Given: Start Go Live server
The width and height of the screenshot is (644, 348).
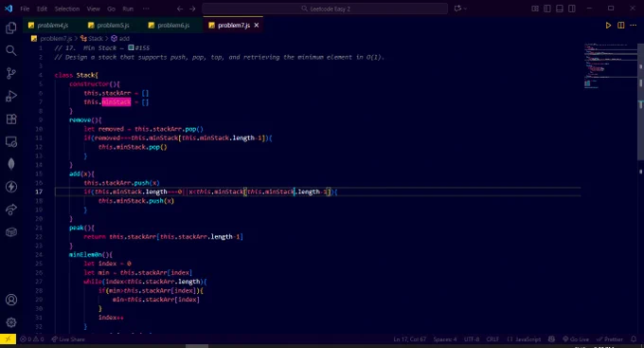Looking at the screenshot, I should [575, 339].
